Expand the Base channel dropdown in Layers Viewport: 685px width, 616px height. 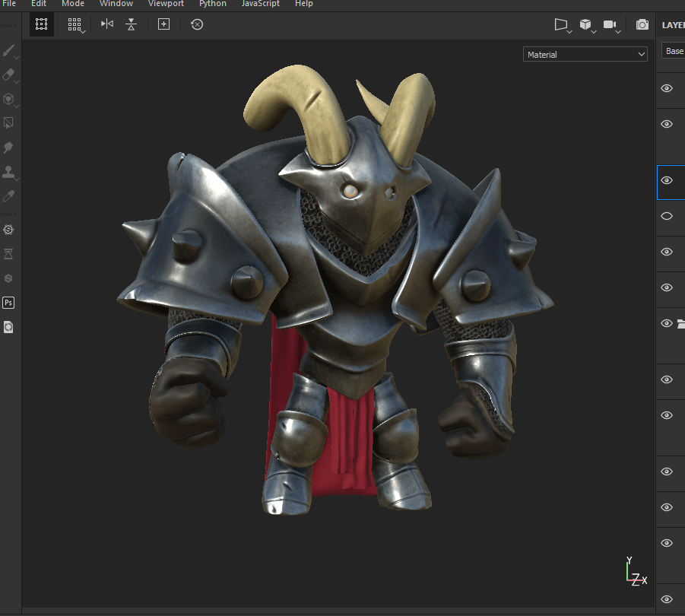click(674, 51)
